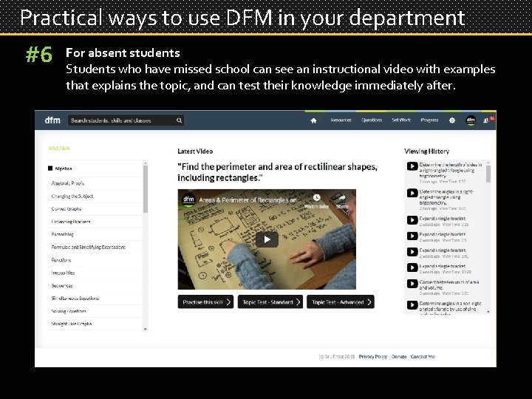Click video title 'Areas & Perimeter of Rectangles'
This screenshot has height=399, width=532.
coord(250,200)
